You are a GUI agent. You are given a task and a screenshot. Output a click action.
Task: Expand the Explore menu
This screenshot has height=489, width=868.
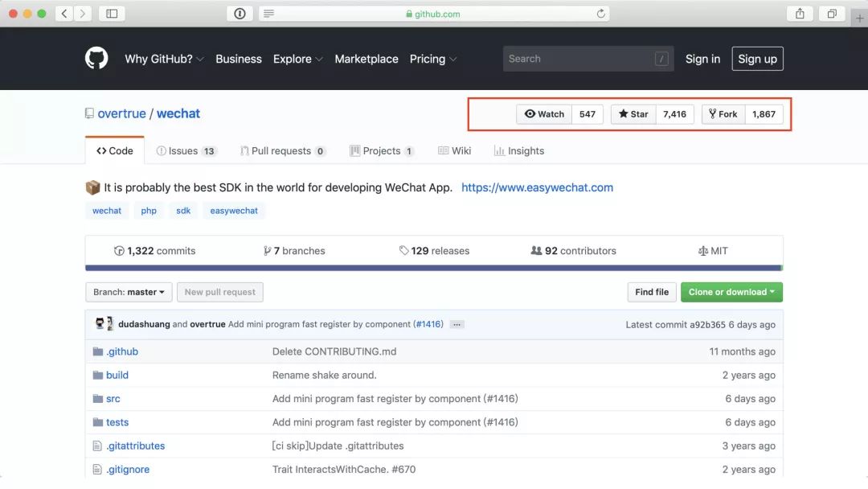click(x=298, y=59)
